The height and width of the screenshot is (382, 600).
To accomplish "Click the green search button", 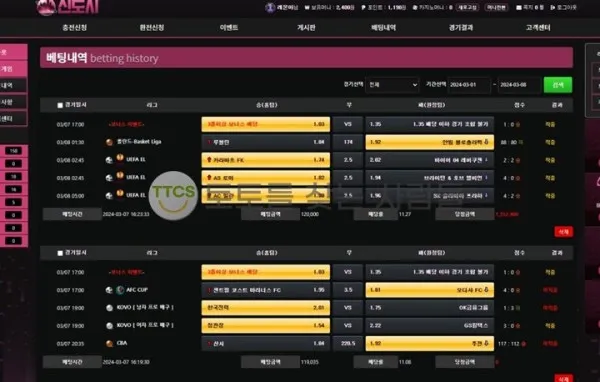I will coord(558,85).
